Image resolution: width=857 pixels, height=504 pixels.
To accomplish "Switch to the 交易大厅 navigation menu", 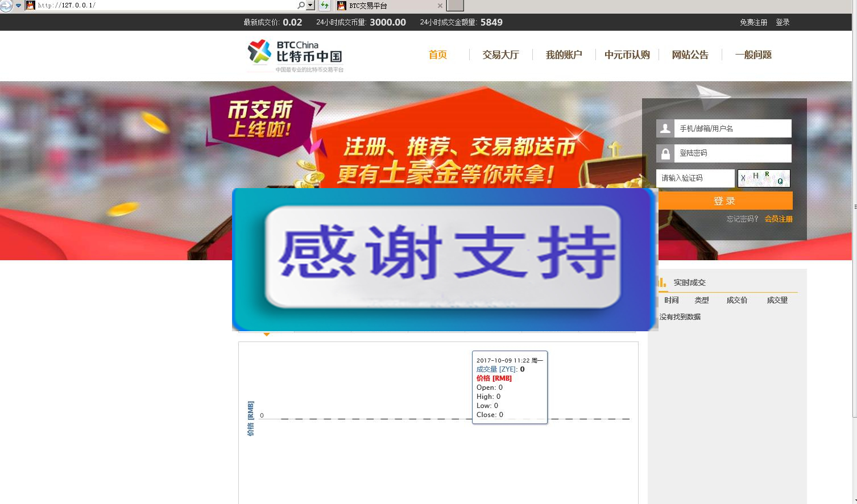I will [500, 55].
